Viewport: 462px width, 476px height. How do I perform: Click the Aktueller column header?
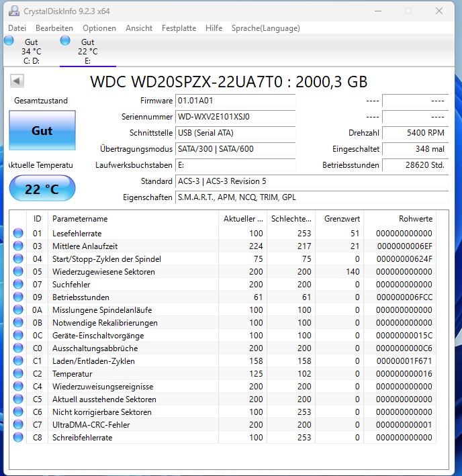click(x=243, y=219)
